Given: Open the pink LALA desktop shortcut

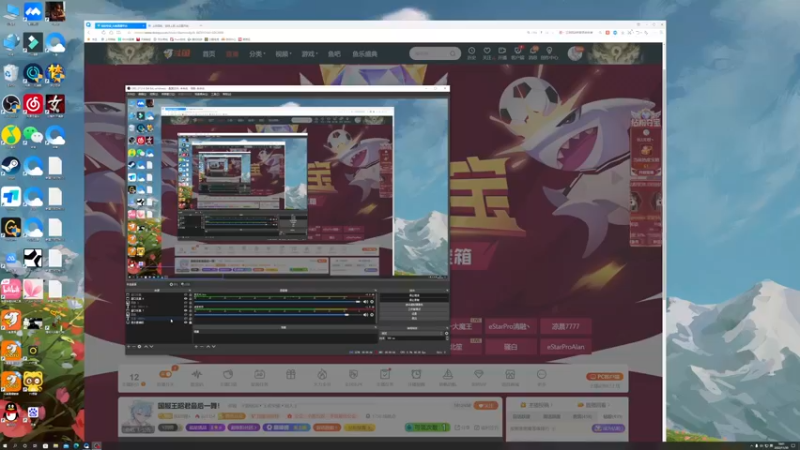Looking at the screenshot, I should coord(11,289).
